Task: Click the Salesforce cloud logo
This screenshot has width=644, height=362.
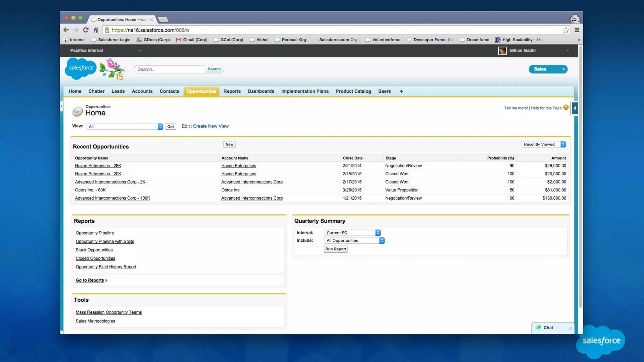Action: (80, 68)
